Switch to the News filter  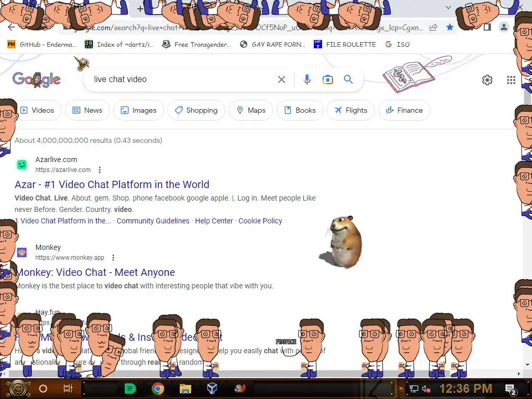87,110
